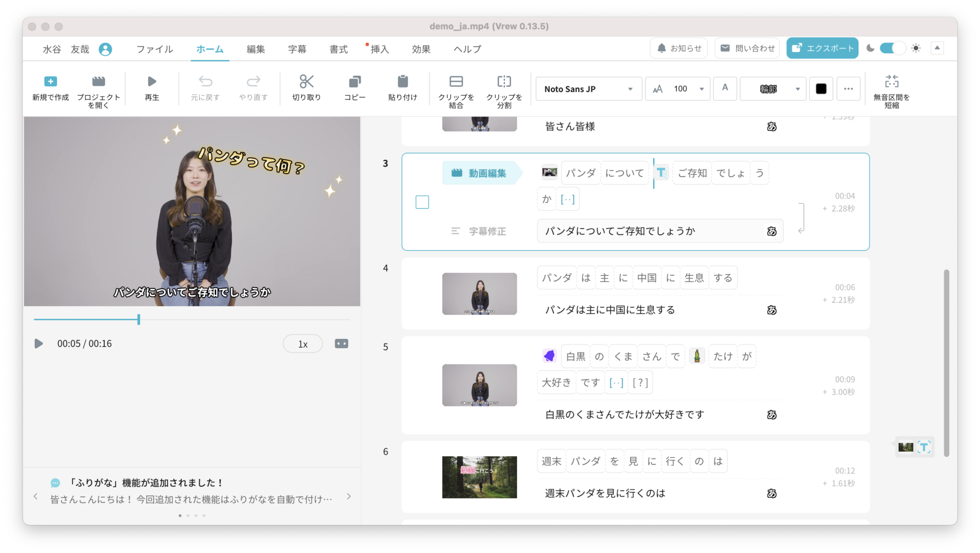The width and height of the screenshot is (980, 553).
Task: Click the subtitle field パンダについてご存知でしょうか
Action: tap(660, 231)
